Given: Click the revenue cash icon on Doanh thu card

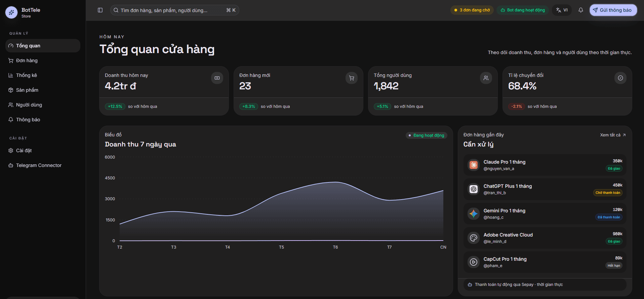Looking at the screenshot, I should [x=217, y=78].
